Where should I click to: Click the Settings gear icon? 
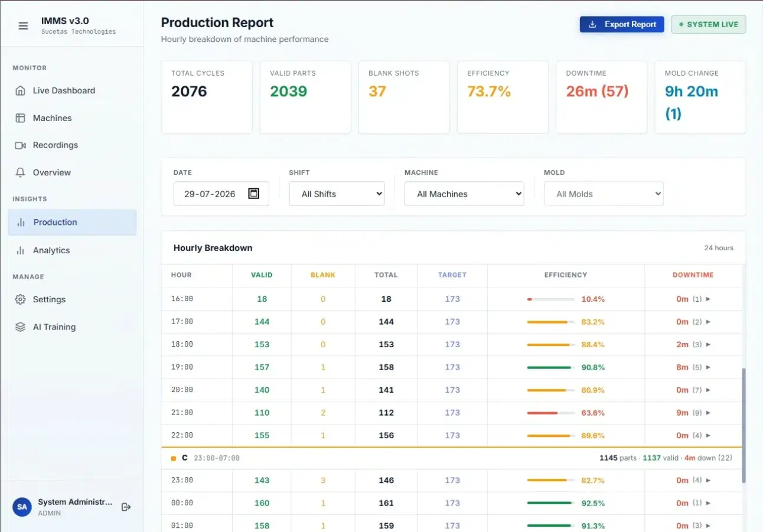tap(21, 299)
